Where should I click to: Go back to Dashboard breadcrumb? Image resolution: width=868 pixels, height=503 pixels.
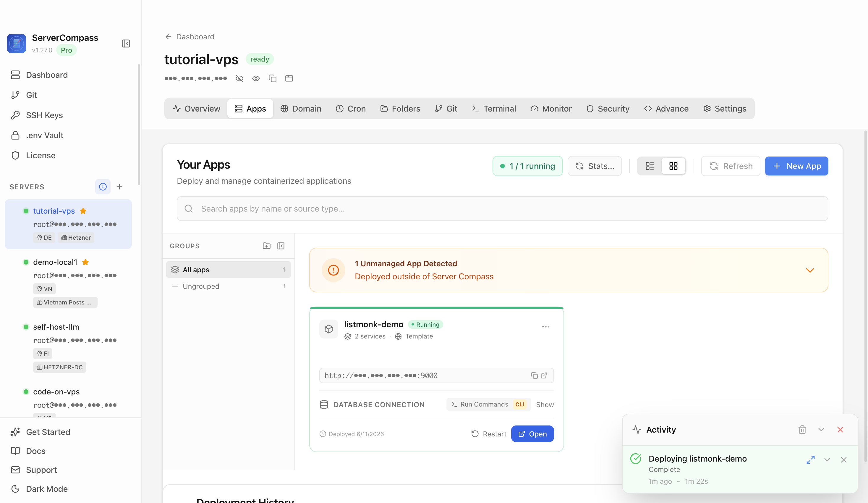[x=190, y=37]
